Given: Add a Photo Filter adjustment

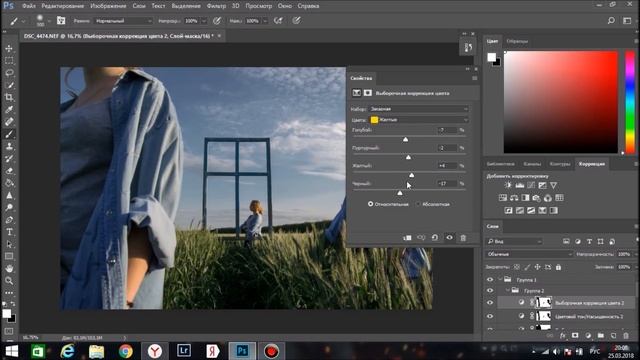Looking at the screenshot, I should point(536,198).
